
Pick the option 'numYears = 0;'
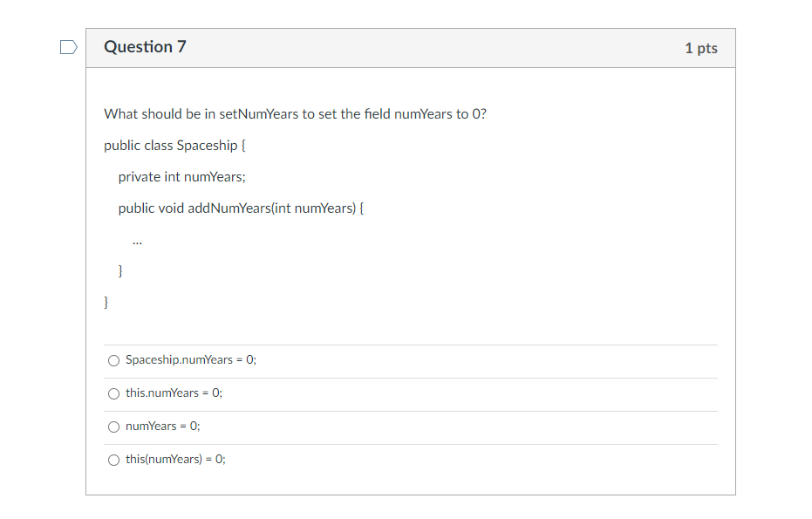pyautogui.click(x=113, y=426)
